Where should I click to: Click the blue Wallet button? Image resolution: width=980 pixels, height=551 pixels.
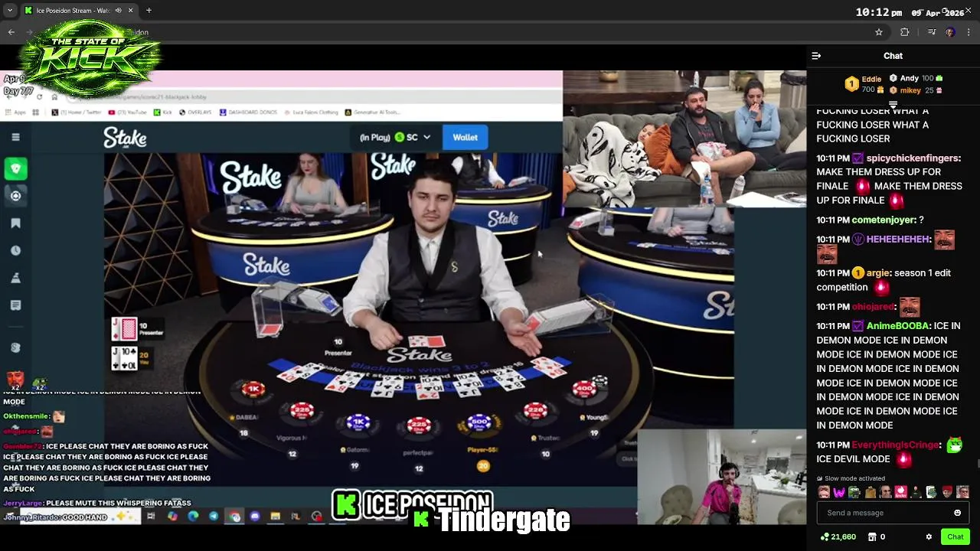(465, 138)
